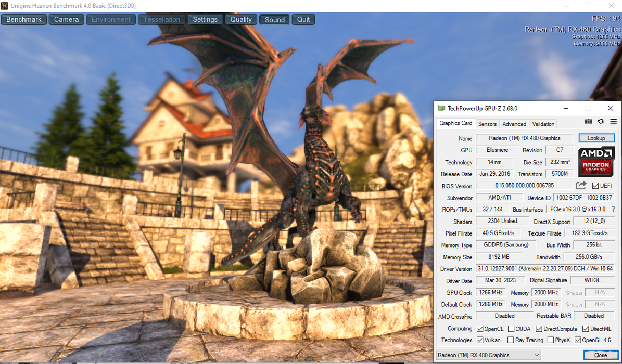Image resolution: width=622 pixels, height=364 pixels.
Task: Start the Benchmark in Heaven
Action: click(24, 19)
